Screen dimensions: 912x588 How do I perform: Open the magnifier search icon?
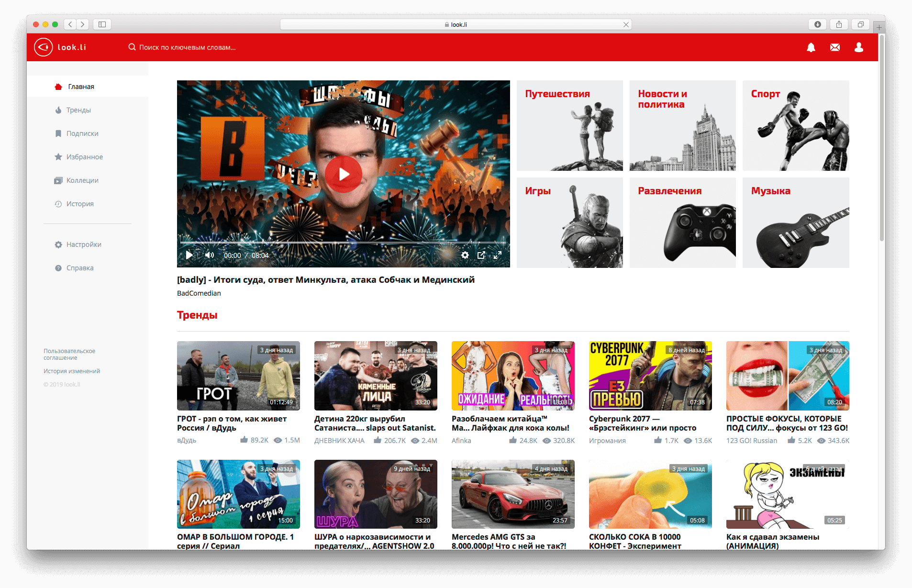coord(132,47)
